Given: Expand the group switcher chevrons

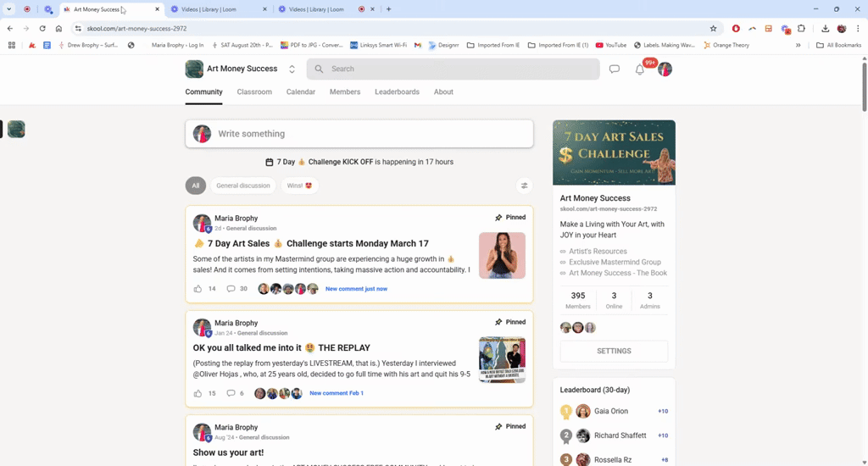Looking at the screenshot, I should point(292,69).
